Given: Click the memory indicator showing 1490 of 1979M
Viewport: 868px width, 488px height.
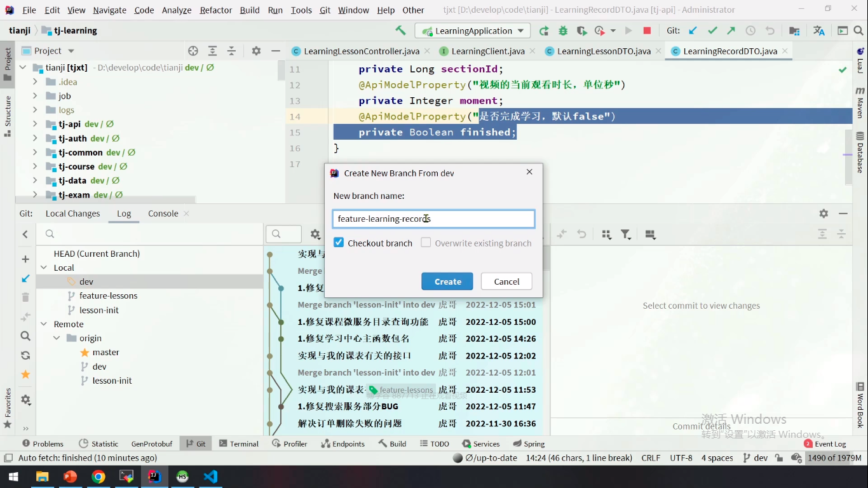Looking at the screenshot, I should [835, 457].
